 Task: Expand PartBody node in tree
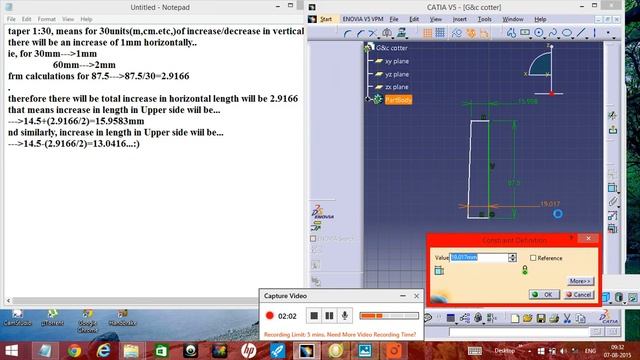368,99
